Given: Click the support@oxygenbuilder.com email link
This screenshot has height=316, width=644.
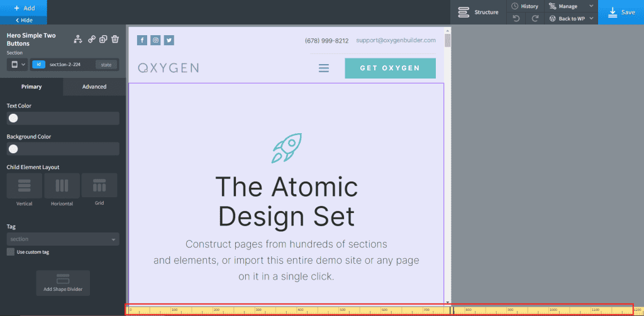Looking at the screenshot, I should pos(396,40).
